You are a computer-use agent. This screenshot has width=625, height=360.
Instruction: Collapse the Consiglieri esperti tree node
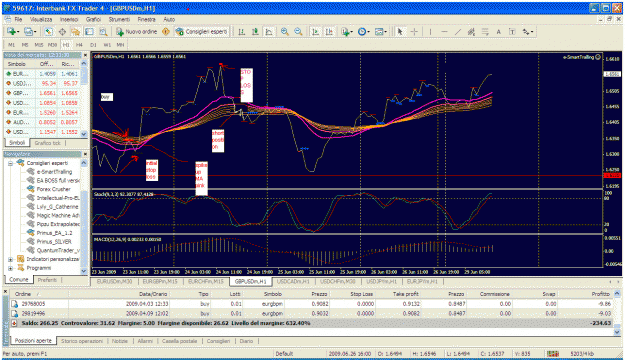coord(10,163)
